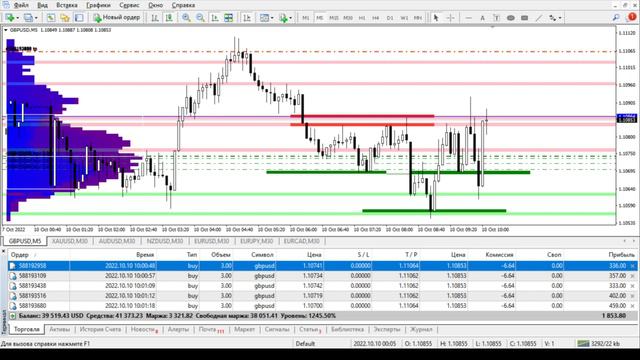Select order row 588193516
Viewport: 640px width, 360px height.
click(322, 296)
